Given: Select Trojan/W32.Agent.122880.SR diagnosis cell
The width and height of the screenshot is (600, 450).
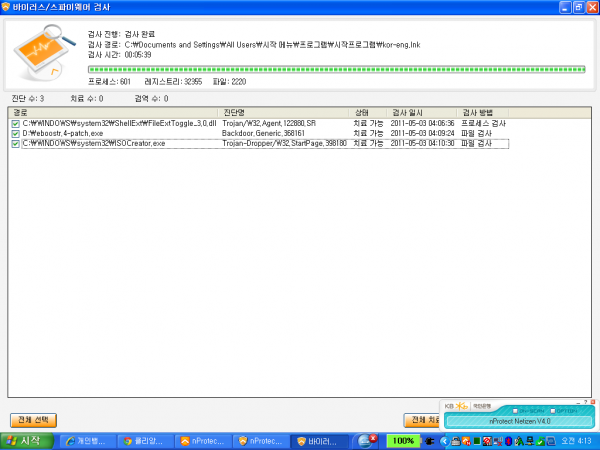Looking at the screenshot, I should tap(269, 124).
